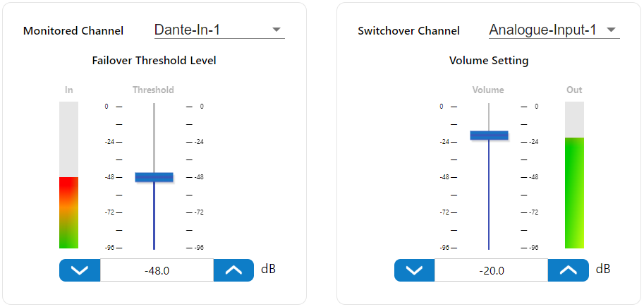Click the Volume Setting heading
The height and width of the screenshot is (307, 644).
[489, 61]
